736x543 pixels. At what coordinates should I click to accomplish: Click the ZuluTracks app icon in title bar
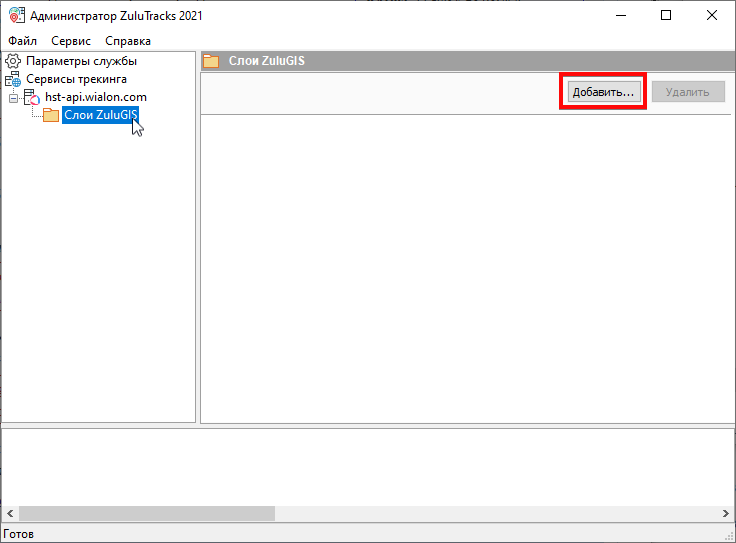pos(14,15)
